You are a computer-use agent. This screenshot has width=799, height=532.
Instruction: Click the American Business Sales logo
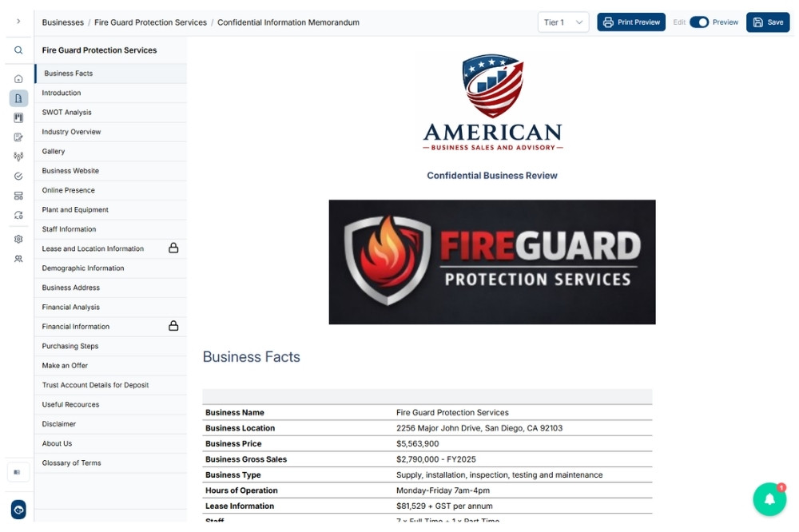[x=492, y=102]
